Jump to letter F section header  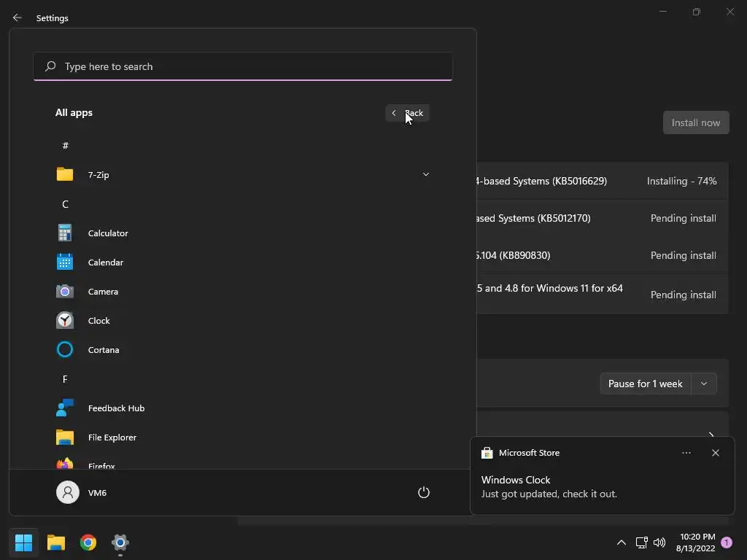pos(65,378)
